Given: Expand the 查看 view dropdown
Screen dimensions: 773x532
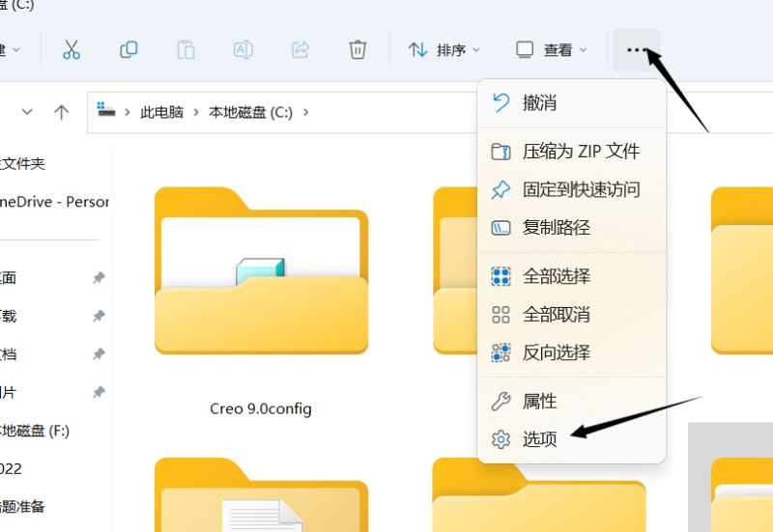Looking at the screenshot, I should point(552,50).
